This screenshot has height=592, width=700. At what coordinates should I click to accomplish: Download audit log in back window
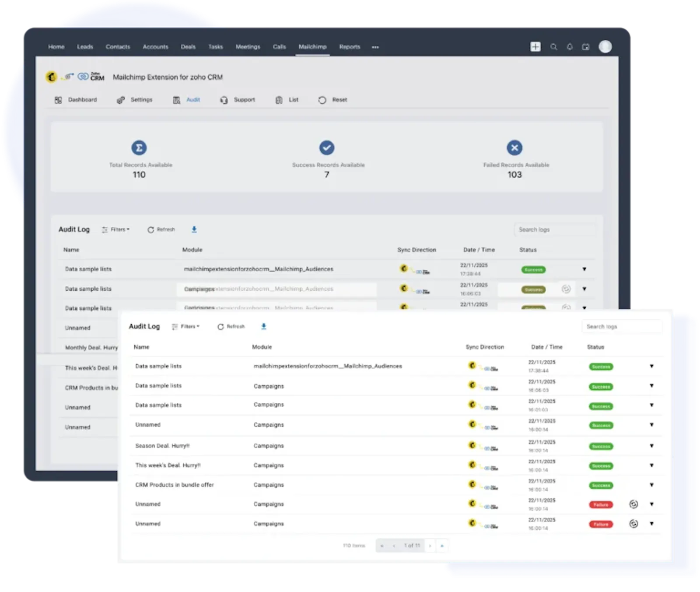pyautogui.click(x=194, y=229)
